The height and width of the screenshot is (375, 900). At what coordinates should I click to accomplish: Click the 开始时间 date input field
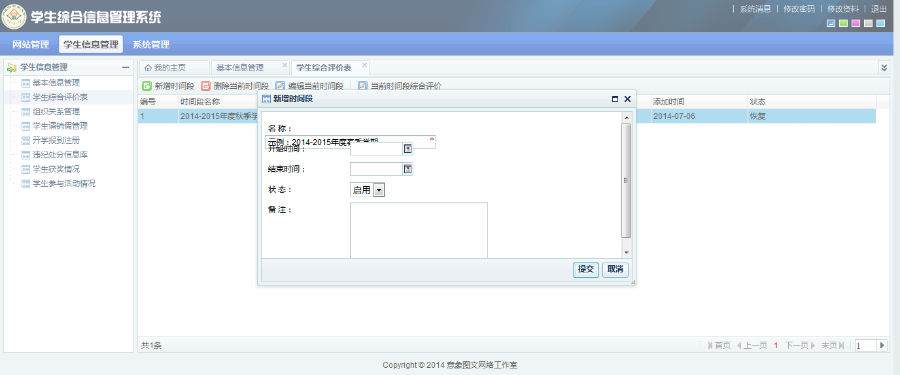377,149
